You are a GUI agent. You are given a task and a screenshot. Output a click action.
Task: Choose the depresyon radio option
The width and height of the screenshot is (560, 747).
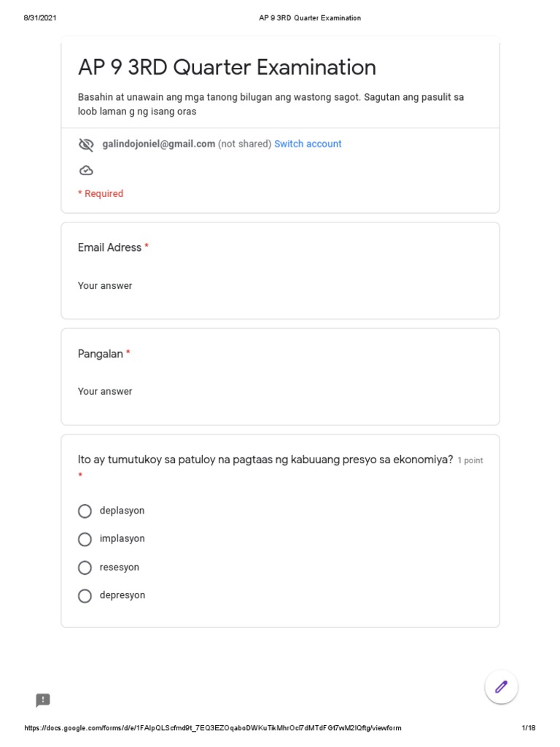tap(85, 596)
